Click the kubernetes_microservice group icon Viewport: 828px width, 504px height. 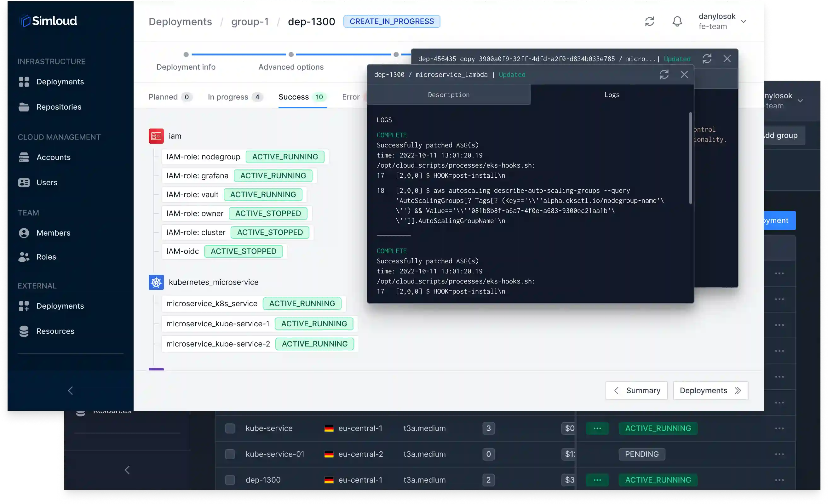point(156,282)
